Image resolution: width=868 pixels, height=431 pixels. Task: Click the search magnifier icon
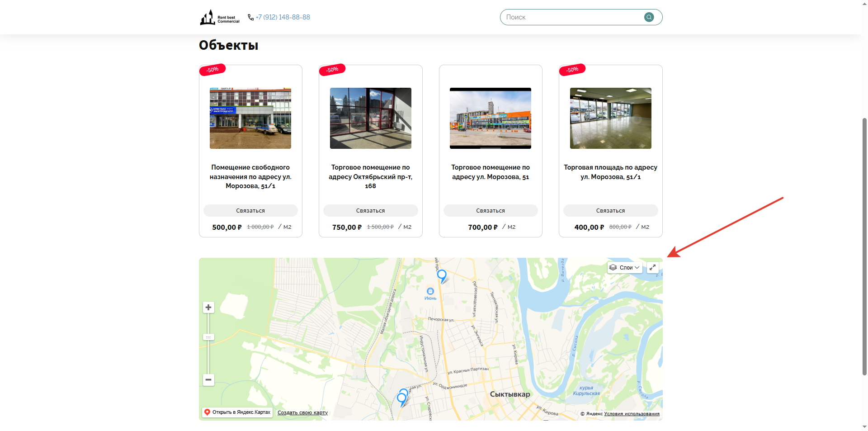point(649,17)
